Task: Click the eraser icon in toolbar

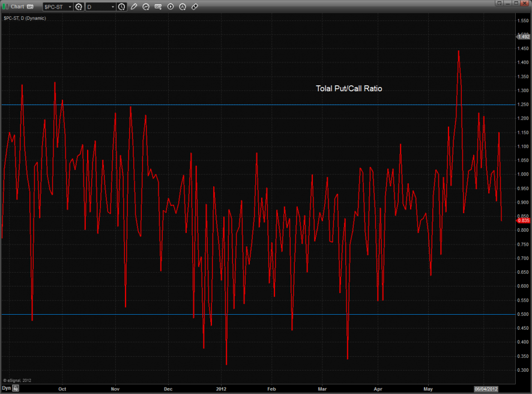Action: tap(195, 7)
